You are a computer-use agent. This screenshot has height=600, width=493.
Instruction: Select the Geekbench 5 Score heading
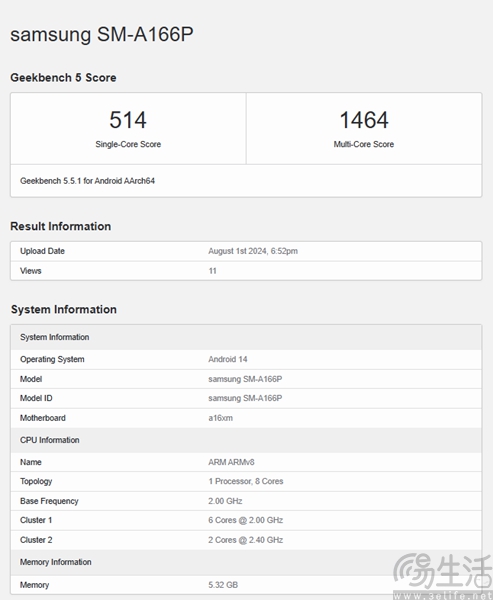point(63,78)
